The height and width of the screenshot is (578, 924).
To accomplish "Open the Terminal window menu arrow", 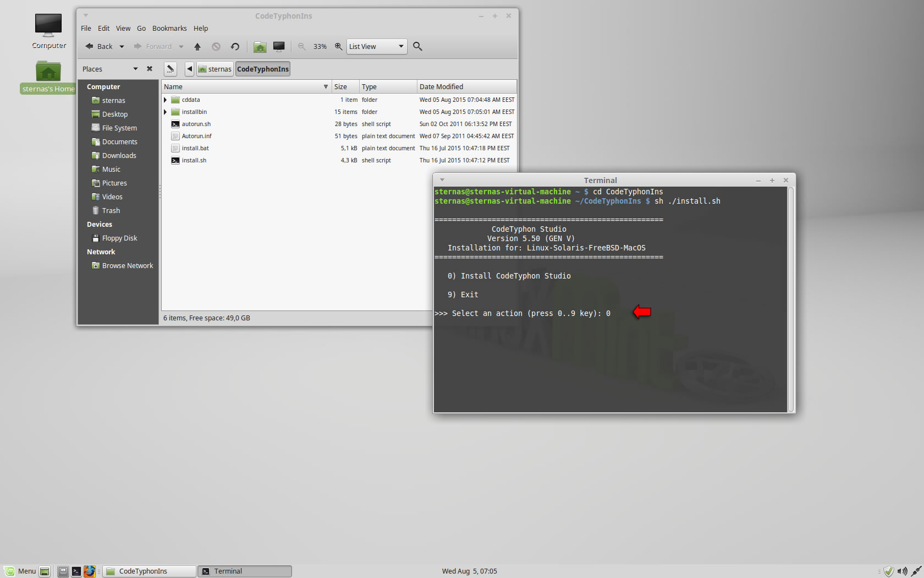I will (442, 180).
